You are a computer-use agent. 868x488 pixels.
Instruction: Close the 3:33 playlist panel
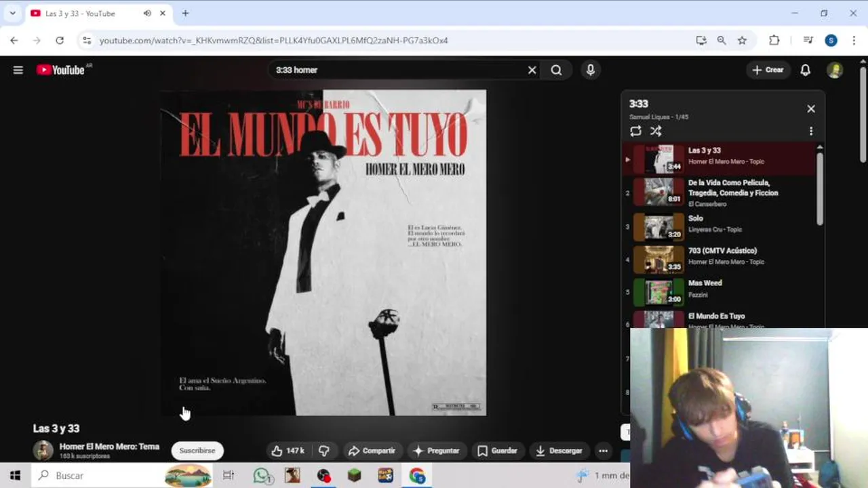pos(811,109)
